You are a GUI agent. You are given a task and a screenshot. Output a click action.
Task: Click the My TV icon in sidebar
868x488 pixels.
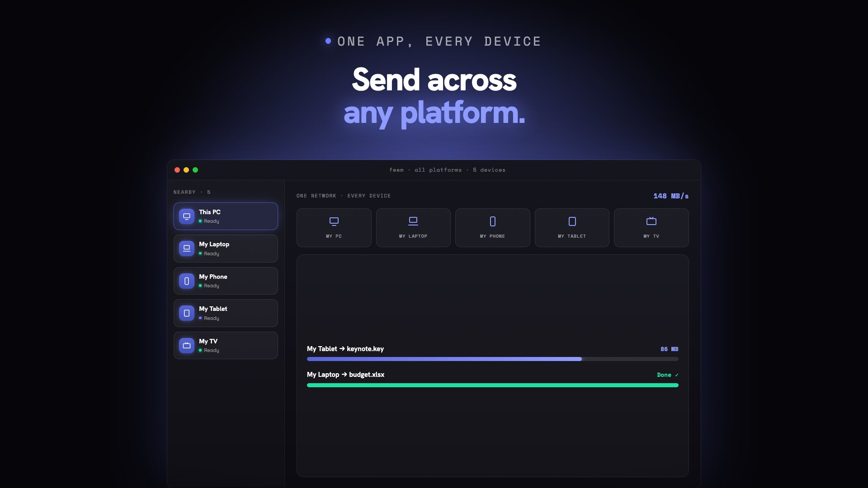tap(187, 346)
